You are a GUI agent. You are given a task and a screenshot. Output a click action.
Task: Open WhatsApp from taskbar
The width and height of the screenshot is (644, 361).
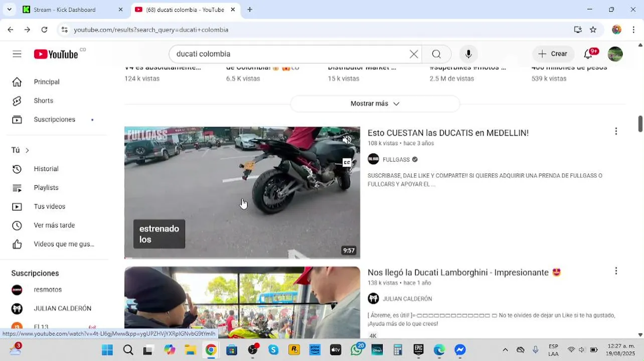point(357,350)
